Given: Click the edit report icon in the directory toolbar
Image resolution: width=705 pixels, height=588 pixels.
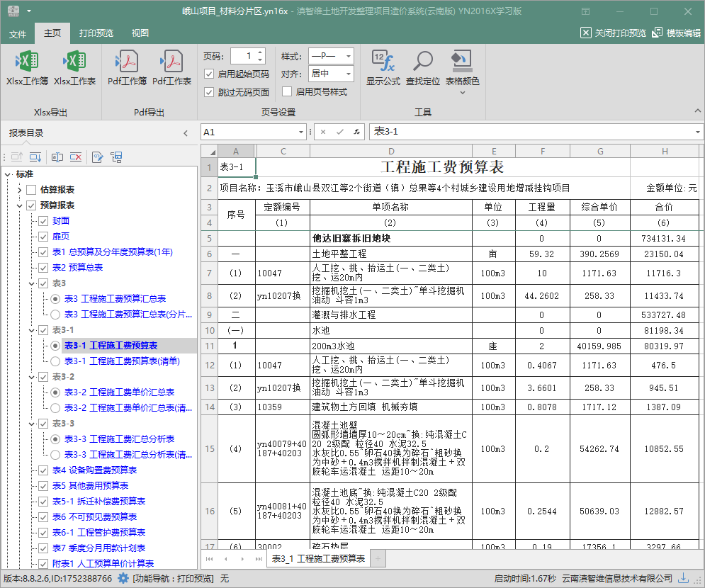Looking at the screenshot, I should (x=98, y=157).
